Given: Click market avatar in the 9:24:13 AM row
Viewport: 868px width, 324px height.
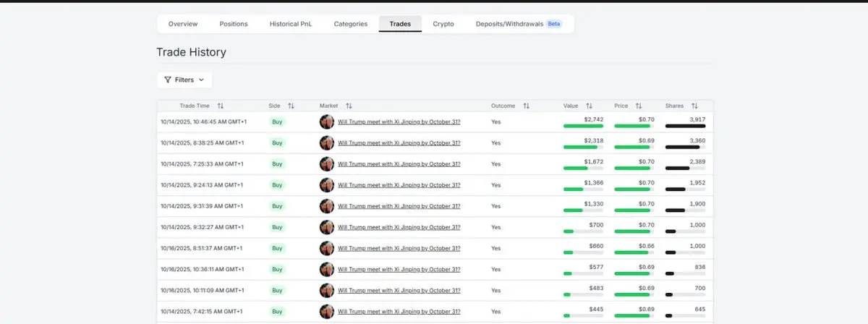Looking at the screenshot, I should [327, 185].
